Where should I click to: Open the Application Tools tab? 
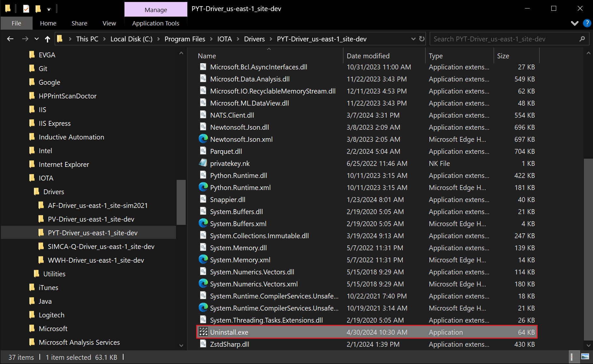click(x=156, y=23)
